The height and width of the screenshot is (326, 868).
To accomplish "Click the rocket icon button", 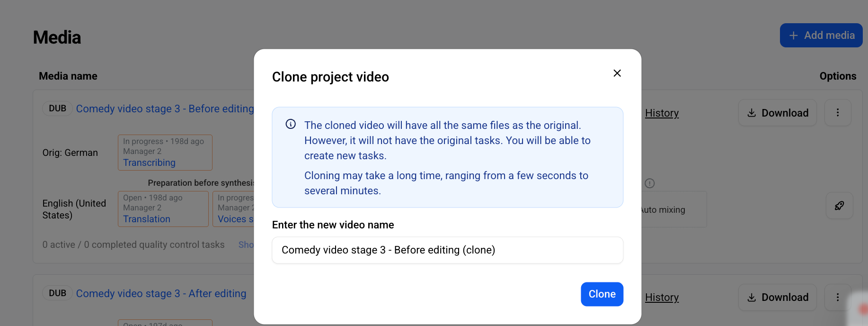I will point(839,206).
